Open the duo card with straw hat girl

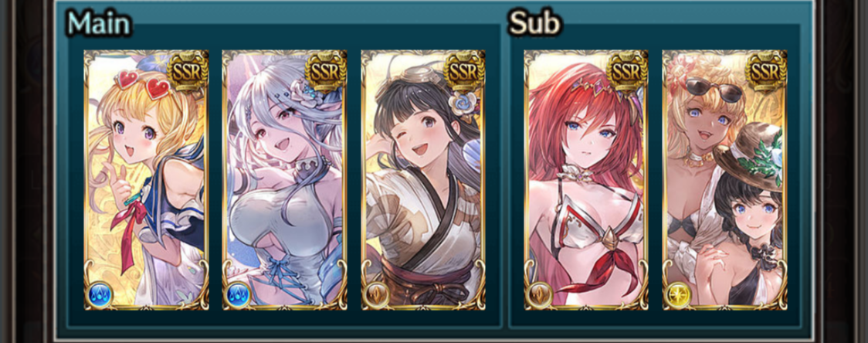click(724, 180)
